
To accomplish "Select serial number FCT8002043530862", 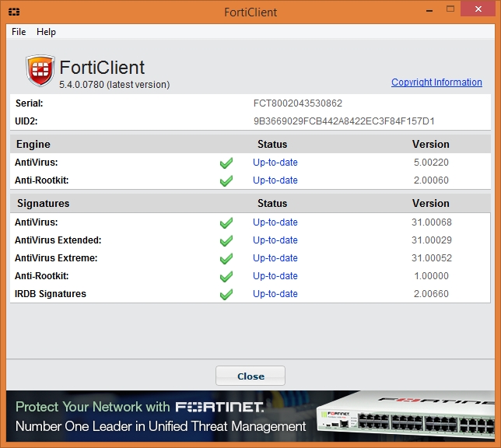I will click(298, 103).
